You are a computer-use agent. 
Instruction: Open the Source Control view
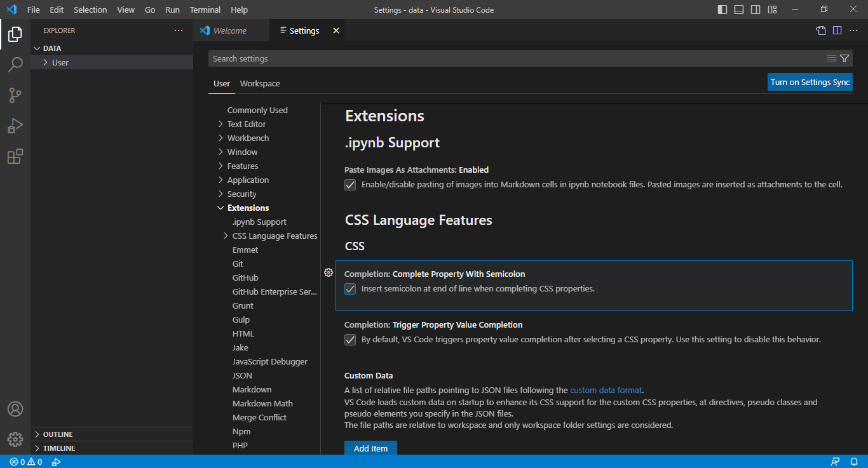(x=15, y=95)
